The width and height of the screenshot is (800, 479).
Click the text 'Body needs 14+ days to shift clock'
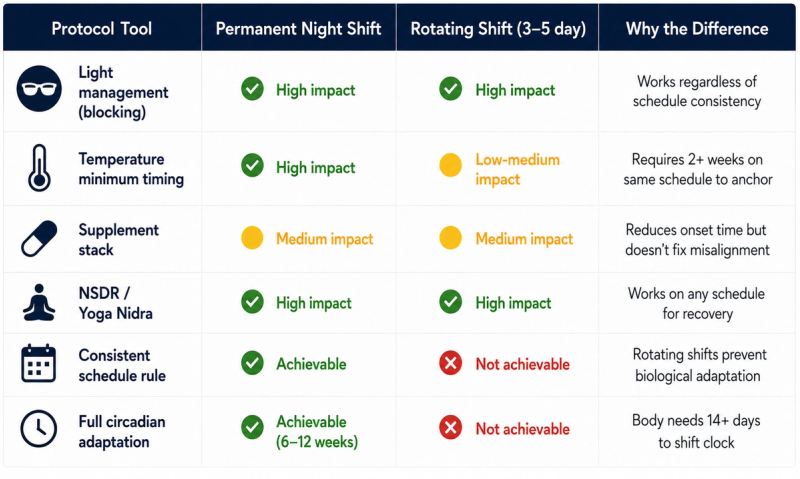point(696,432)
